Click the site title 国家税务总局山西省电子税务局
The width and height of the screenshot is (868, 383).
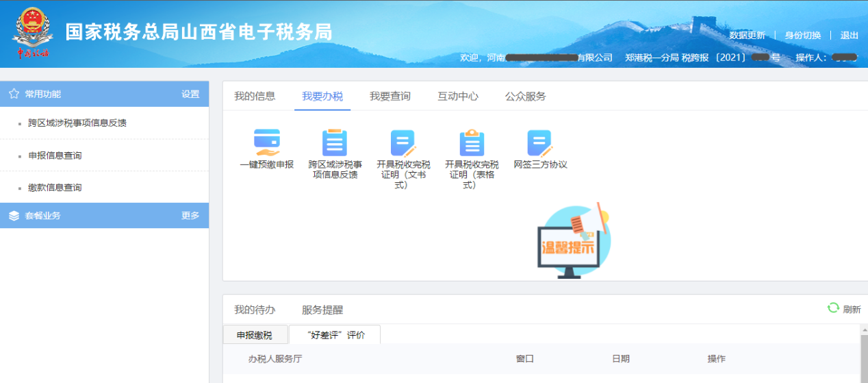(199, 32)
